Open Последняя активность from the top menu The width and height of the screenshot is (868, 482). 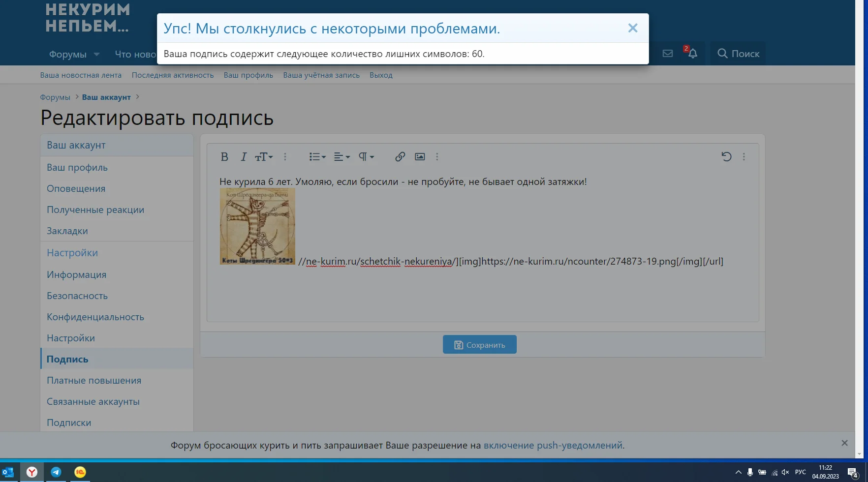(173, 75)
